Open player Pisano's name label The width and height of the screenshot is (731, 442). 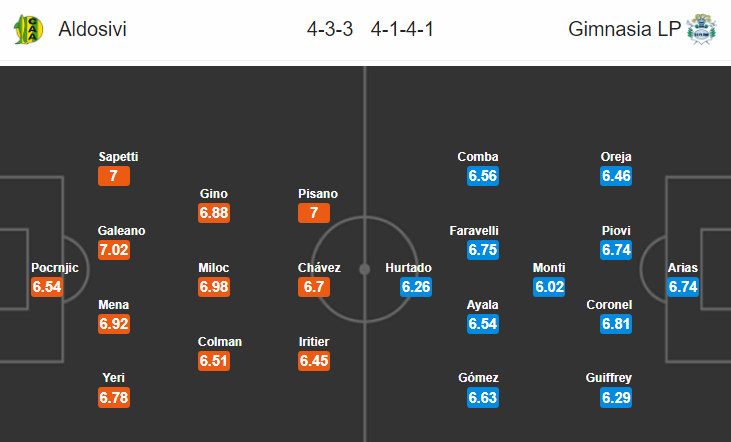318,193
